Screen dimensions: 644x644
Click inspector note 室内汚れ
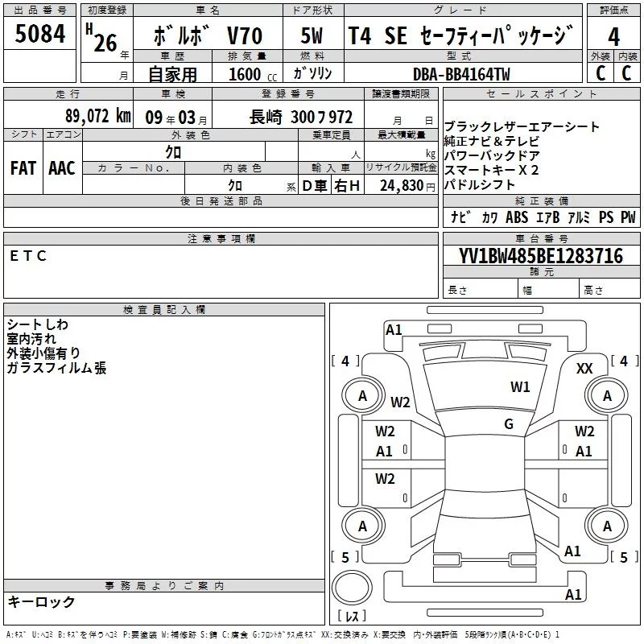coord(31,339)
